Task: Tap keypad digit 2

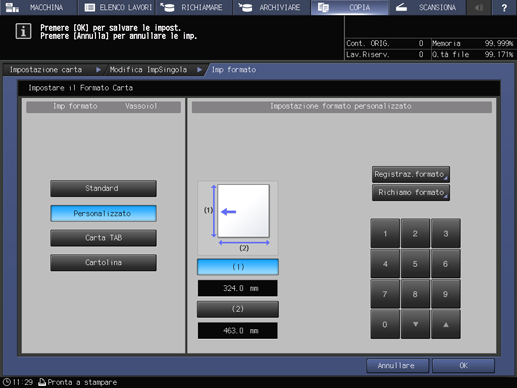Action: coord(415,233)
